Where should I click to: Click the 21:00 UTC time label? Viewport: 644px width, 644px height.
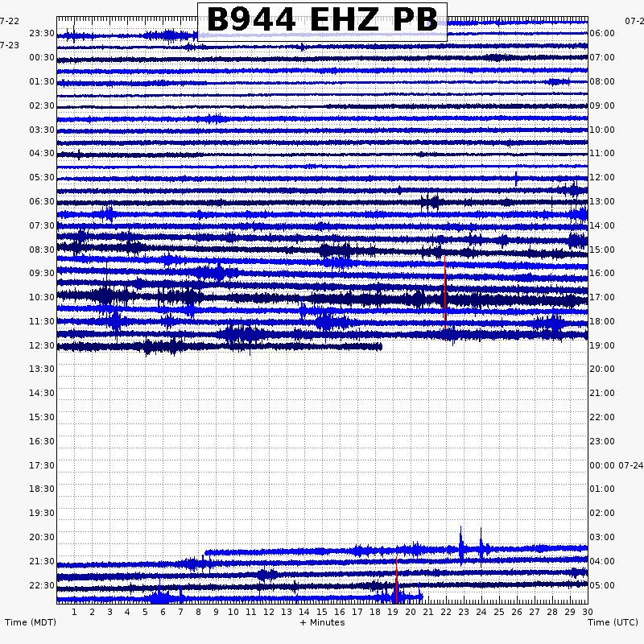pyautogui.click(x=602, y=393)
